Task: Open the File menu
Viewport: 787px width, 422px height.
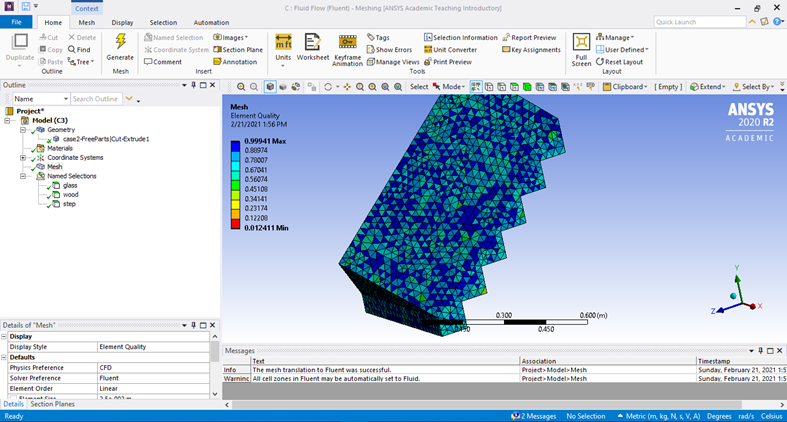Action: [x=17, y=22]
